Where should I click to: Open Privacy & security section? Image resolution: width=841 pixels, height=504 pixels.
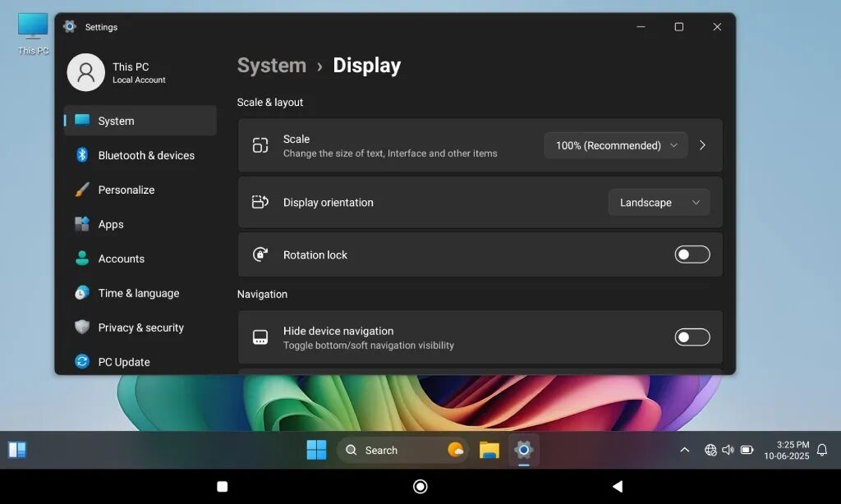click(140, 328)
